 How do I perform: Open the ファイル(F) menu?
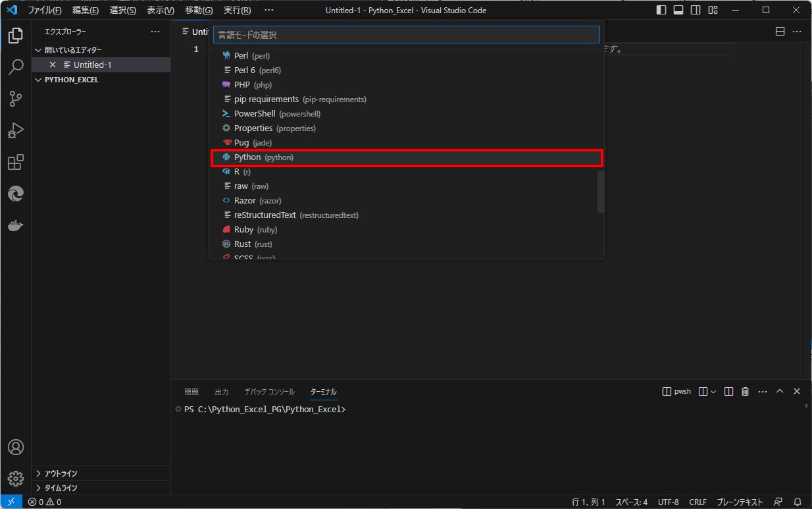coord(45,10)
